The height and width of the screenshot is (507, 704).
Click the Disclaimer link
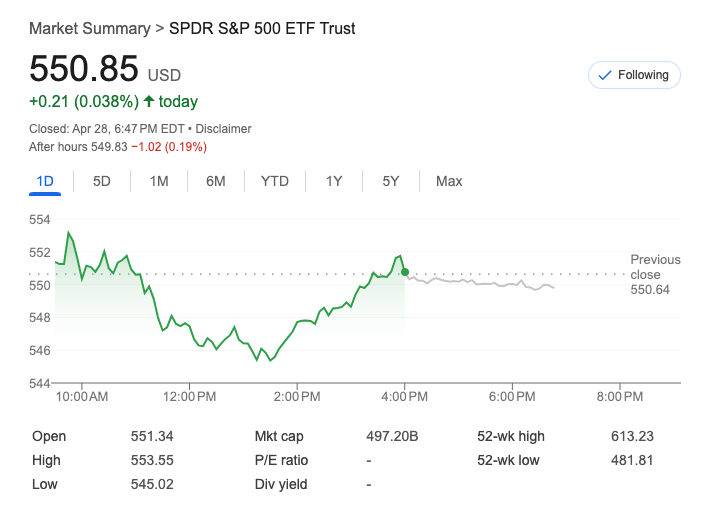tap(223, 129)
